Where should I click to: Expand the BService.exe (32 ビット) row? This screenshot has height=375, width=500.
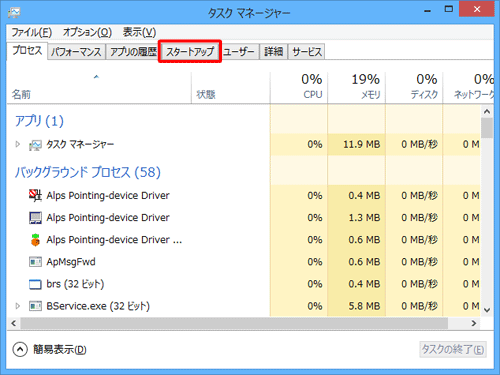(x=18, y=306)
